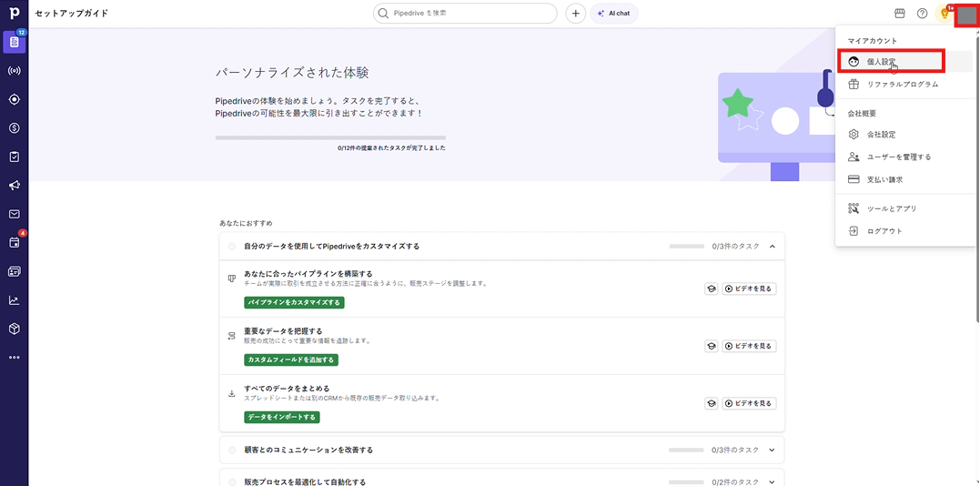Open the target crosshair sidebar icon
The image size is (980, 486).
point(14,99)
